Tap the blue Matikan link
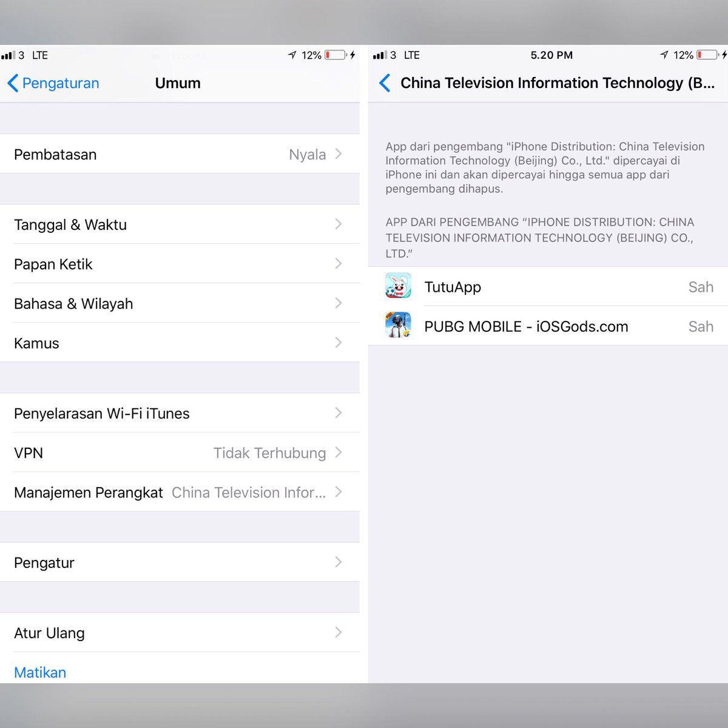This screenshot has width=728, height=728. pyautogui.click(x=40, y=672)
